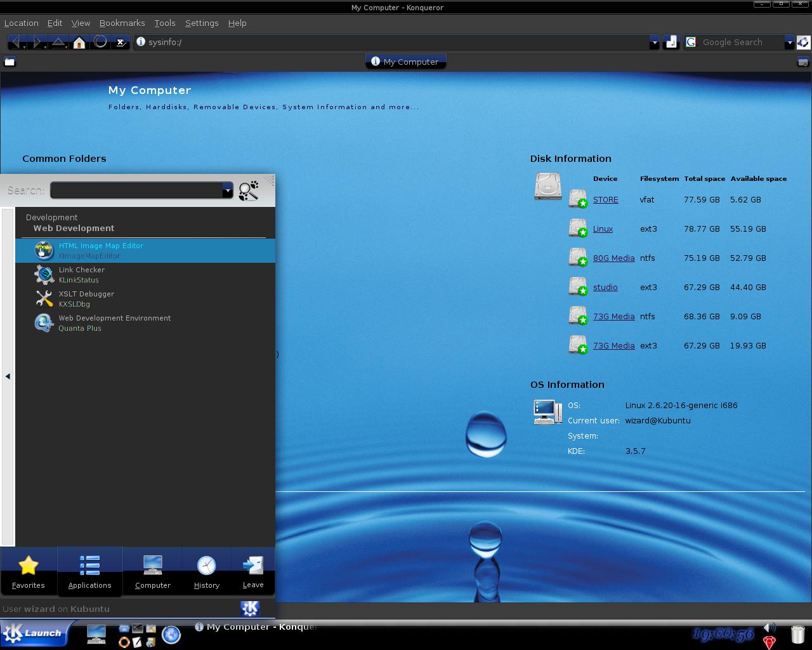This screenshot has height=650, width=812.
Task: Open the forward button history dropdown arrow
Action: [46, 46]
